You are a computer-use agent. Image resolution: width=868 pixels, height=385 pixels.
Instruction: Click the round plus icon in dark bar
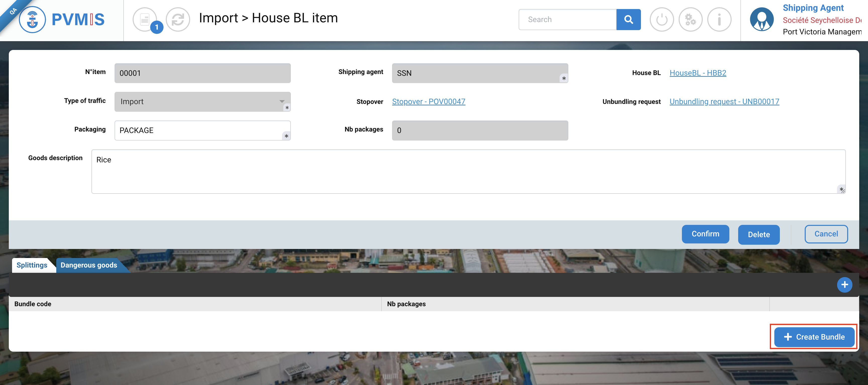[844, 285]
